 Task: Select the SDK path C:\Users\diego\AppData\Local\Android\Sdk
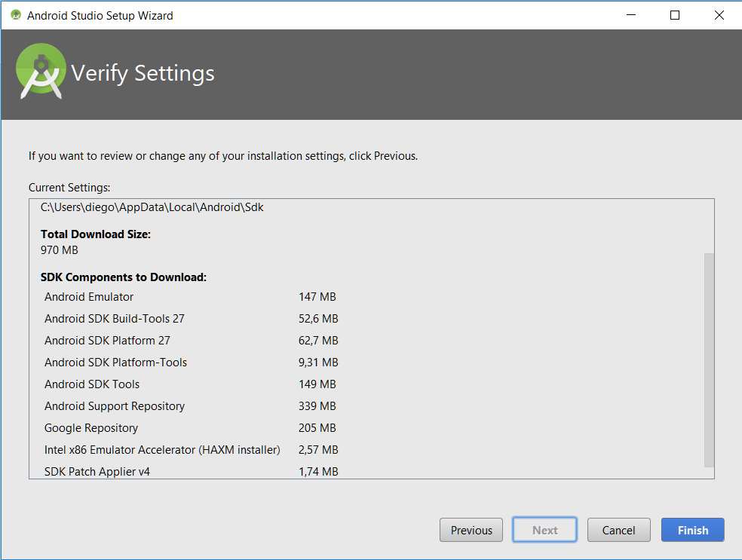[152, 207]
